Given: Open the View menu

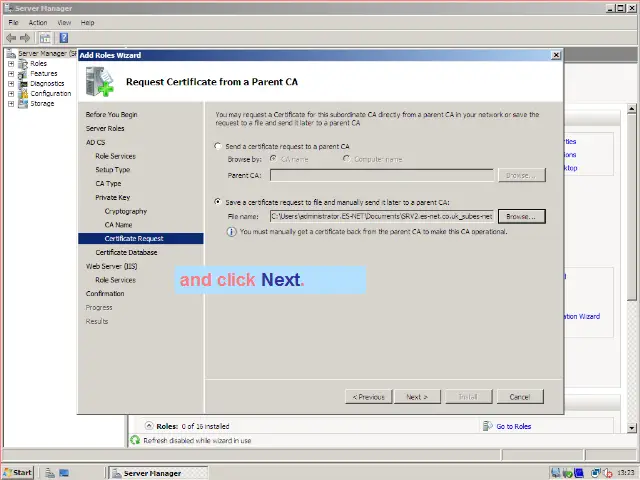Looking at the screenshot, I should click(64, 22).
